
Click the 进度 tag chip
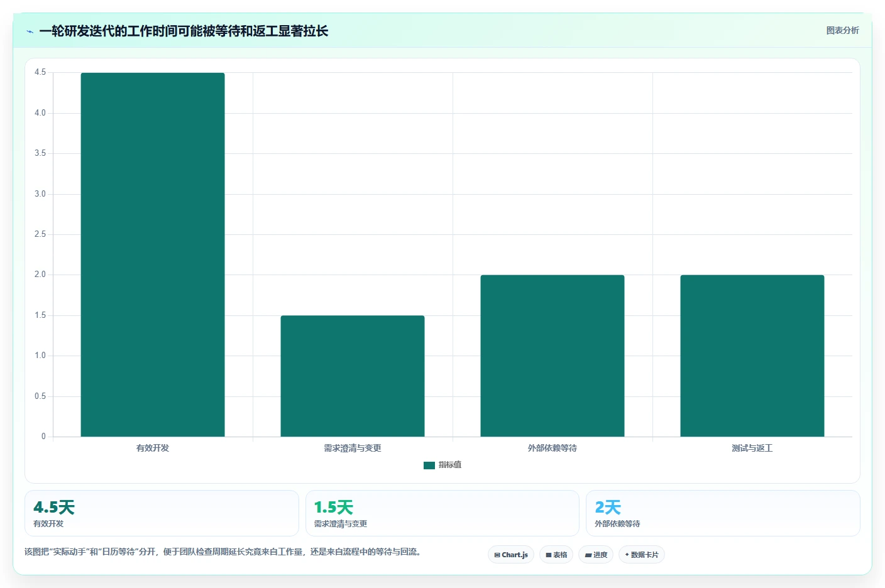point(596,555)
